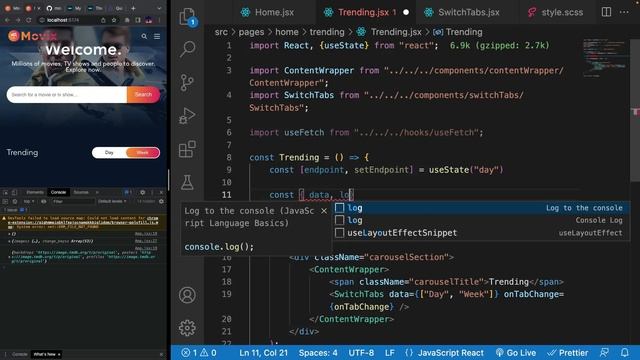Click Go Live in the status bar
The image size is (640, 360).
point(516,353)
